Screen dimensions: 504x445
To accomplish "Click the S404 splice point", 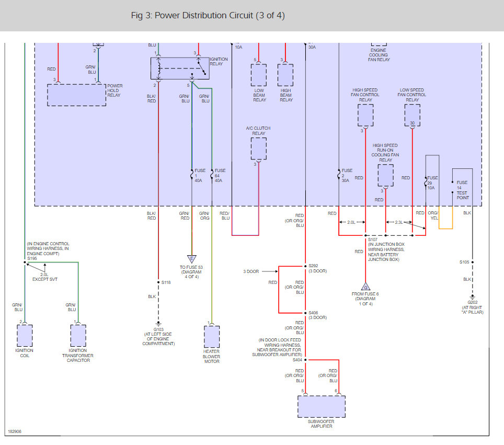I will pos(305,360).
